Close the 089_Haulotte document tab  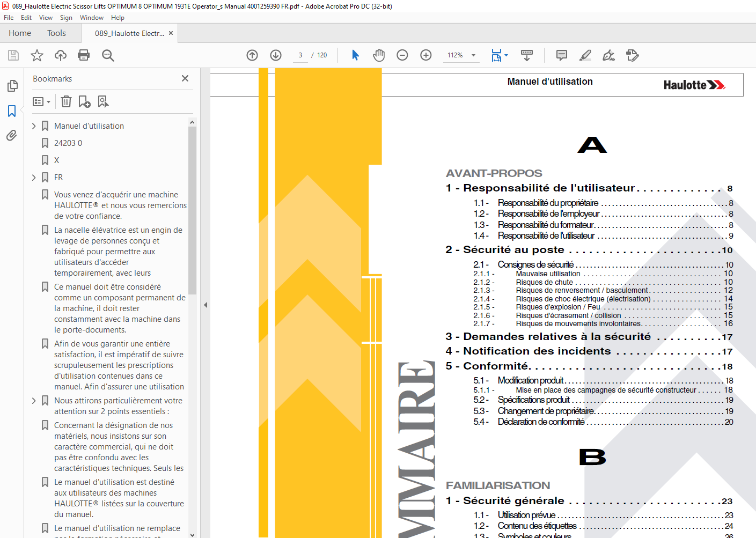[x=171, y=33]
